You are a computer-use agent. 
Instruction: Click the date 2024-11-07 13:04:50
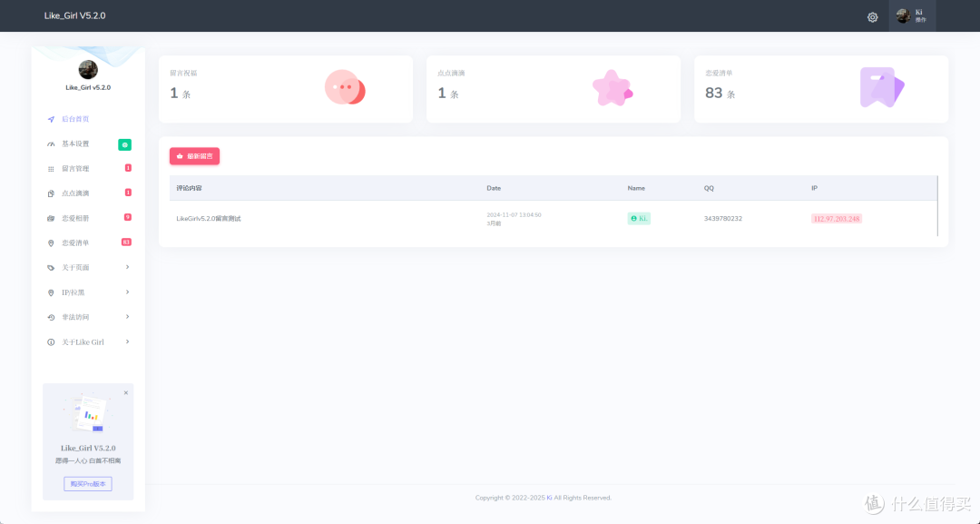514,214
